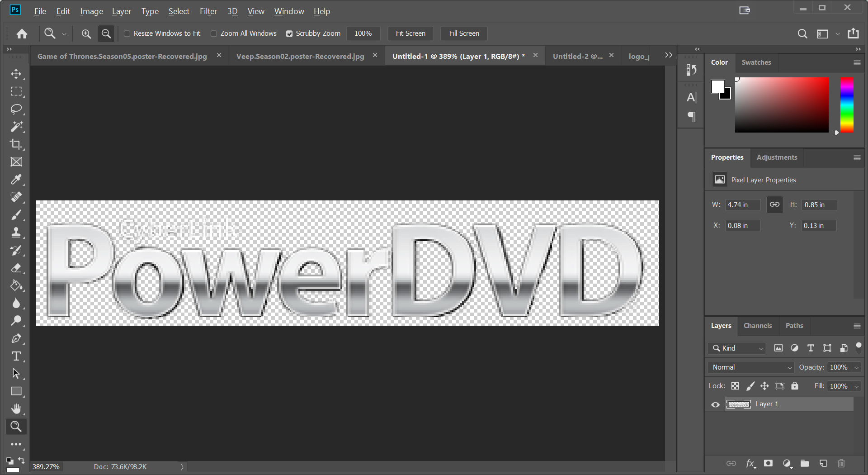Image resolution: width=868 pixels, height=475 pixels.
Task: Select the Path Selection tool
Action: point(16,374)
